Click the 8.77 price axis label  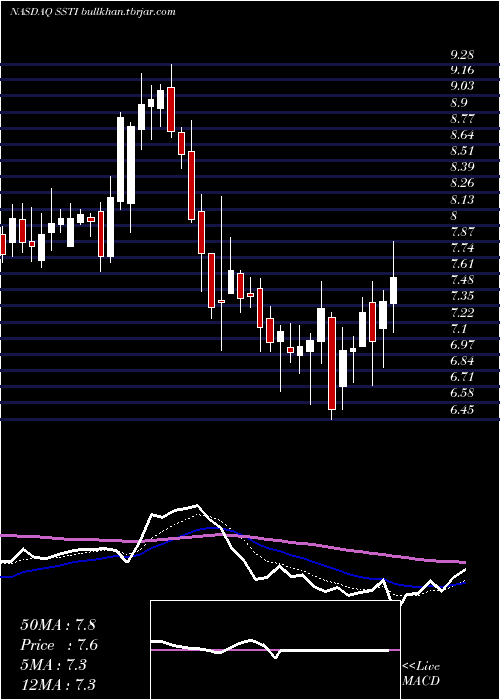tap(462, 119)
